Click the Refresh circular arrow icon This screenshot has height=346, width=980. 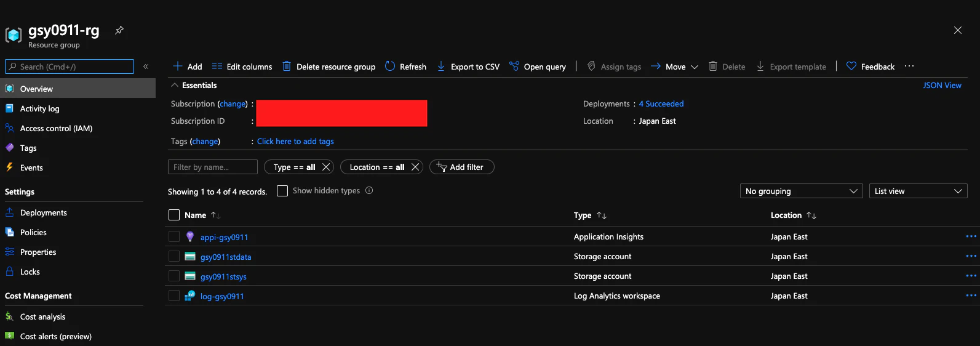point(390,66)
